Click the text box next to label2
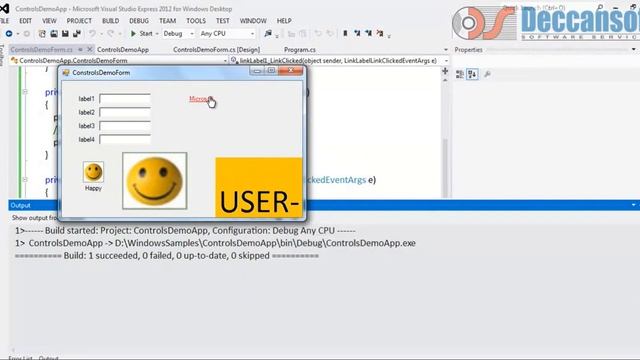The height and width of the screenshot is (360, 640). click(x=125, y=112)
